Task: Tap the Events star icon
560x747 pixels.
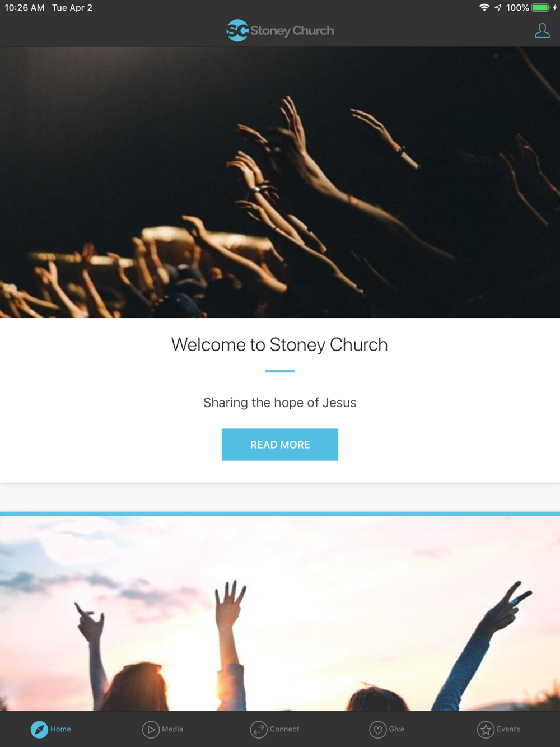Action: (x=486, y=729)
